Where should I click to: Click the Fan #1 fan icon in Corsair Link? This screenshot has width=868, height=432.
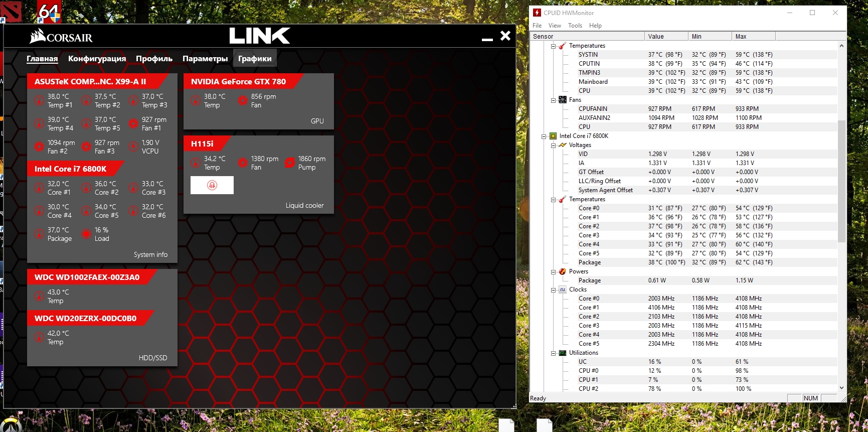pyautogui.click(x=133, y=123)
